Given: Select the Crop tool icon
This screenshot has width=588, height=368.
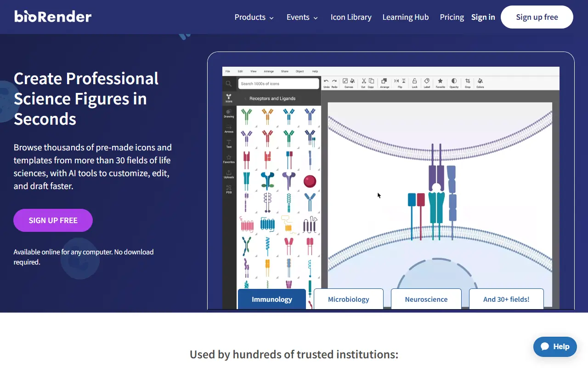Looking at the screenshot, I should (x=468, y=81).
